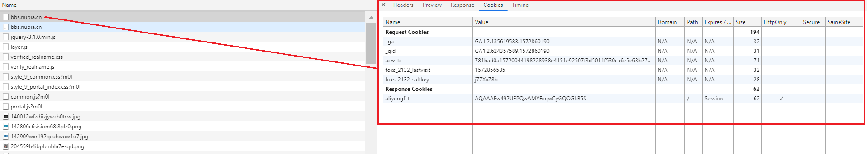Click file icon beside jquery-3.1.0.min.js
868x165 pixels.
tap(6, 37)
